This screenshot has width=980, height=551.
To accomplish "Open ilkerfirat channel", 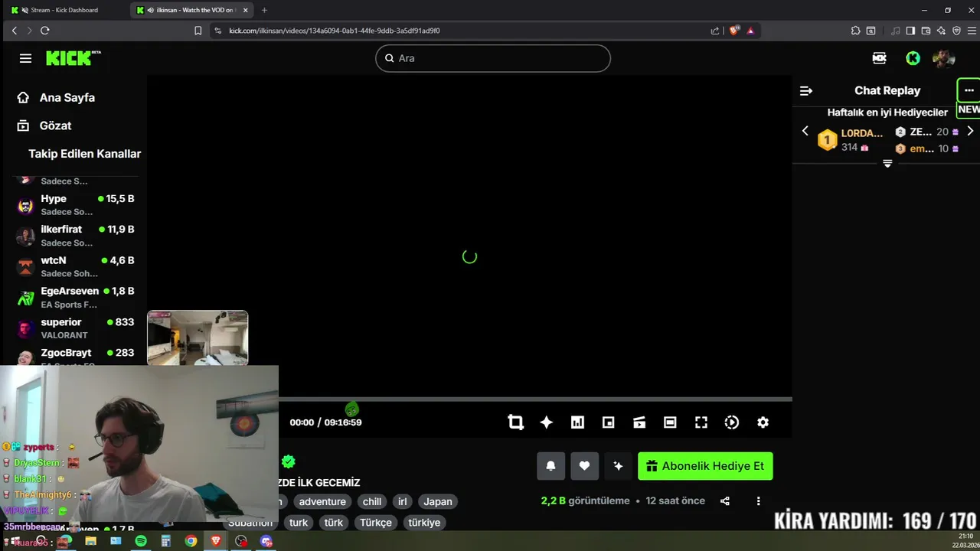I will point(75,236).
